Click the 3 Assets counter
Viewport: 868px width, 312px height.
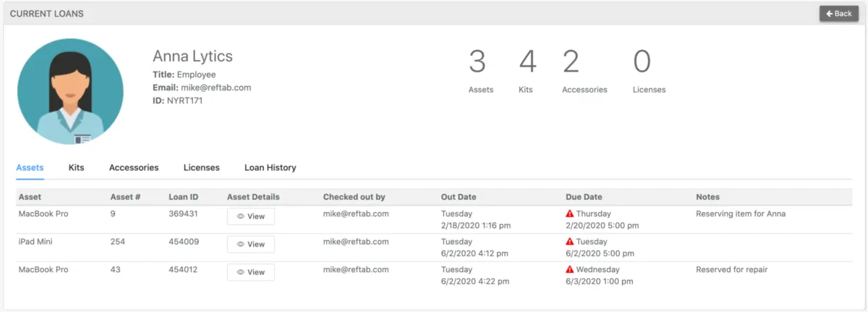coord(477,70)
